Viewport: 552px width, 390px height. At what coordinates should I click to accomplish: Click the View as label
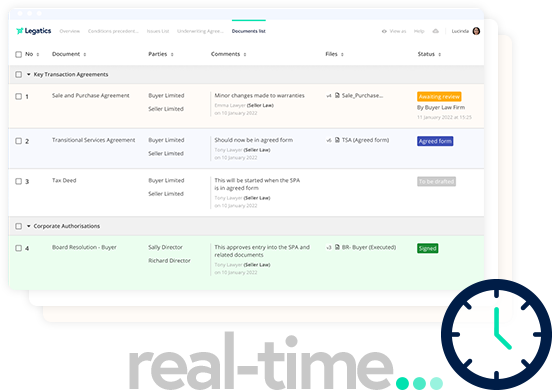point(398,31)
